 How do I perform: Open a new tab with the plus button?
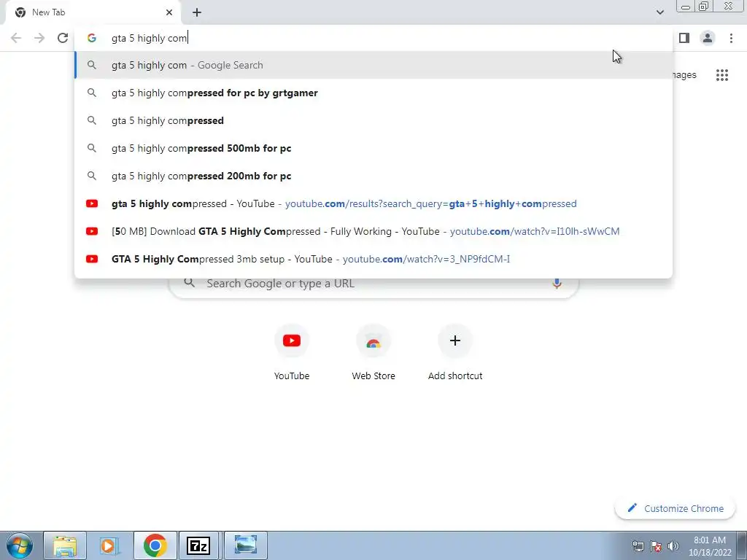(197, 12)
